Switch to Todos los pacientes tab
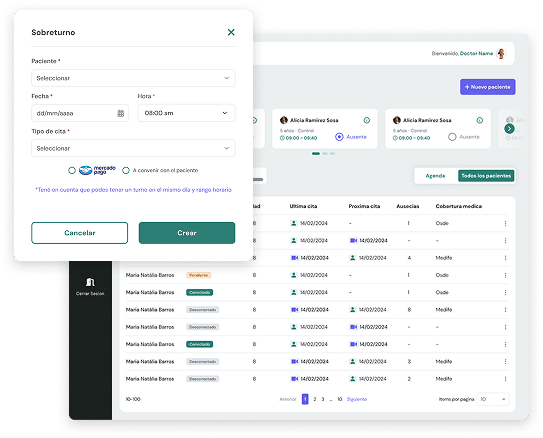Screen dimensions: 543x438 [x=486, y=176]
